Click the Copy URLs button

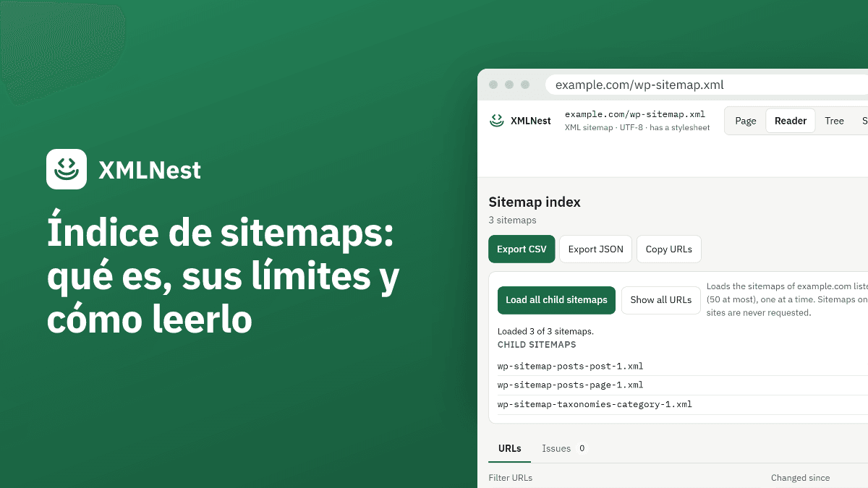668,249
